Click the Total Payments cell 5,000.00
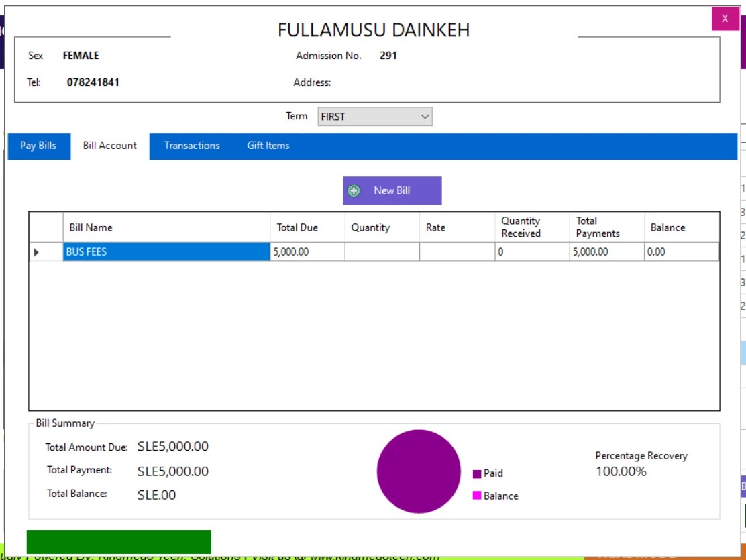The image size is (746, 560). pos(606,251)
